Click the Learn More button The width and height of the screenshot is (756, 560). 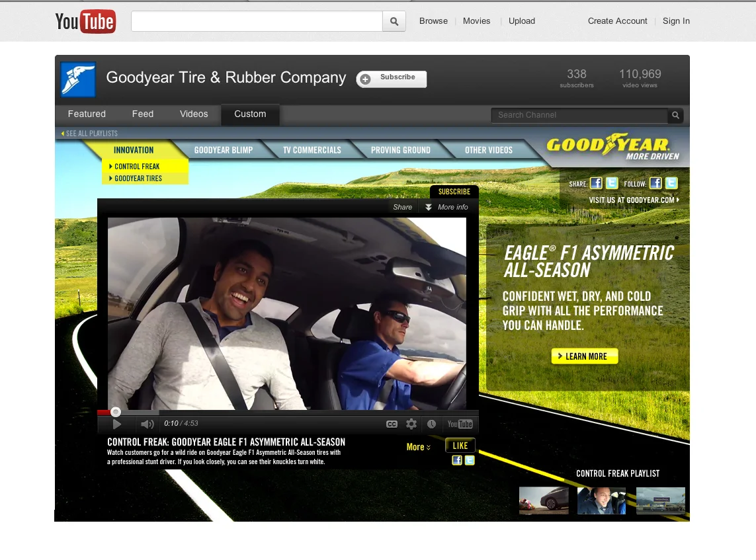point(584,356)
